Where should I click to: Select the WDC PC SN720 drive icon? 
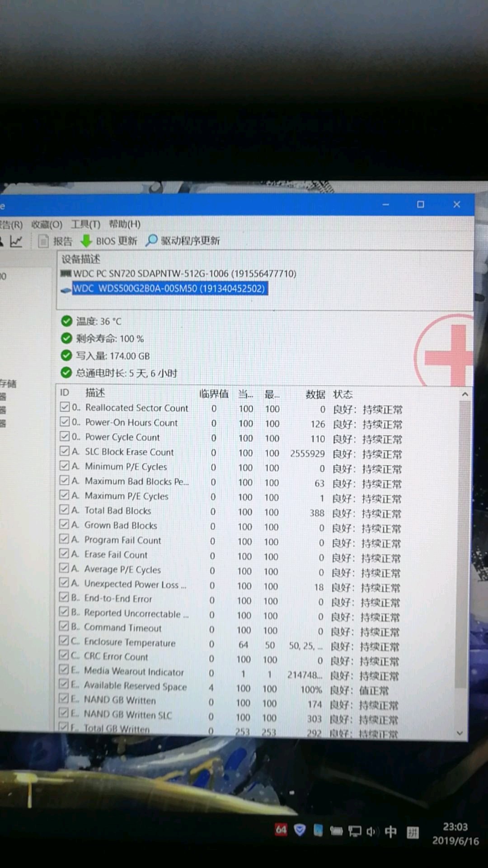[x=66, y=274]
